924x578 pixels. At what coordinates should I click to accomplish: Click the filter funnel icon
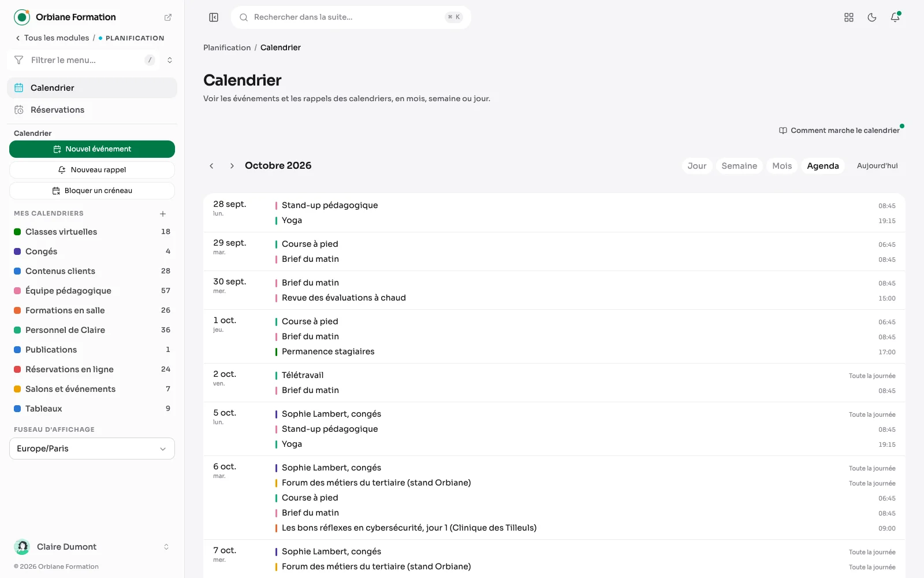pyautogui.click(x=19, y=60)
